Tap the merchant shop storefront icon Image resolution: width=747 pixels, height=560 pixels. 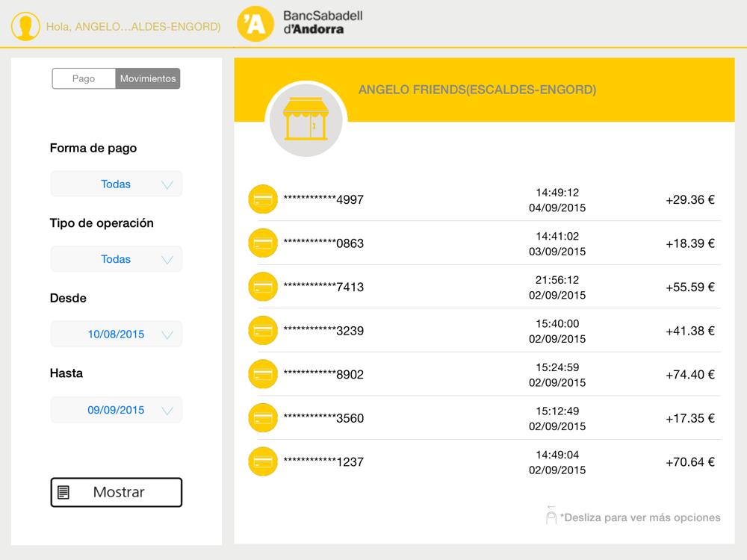pos(306,119)
